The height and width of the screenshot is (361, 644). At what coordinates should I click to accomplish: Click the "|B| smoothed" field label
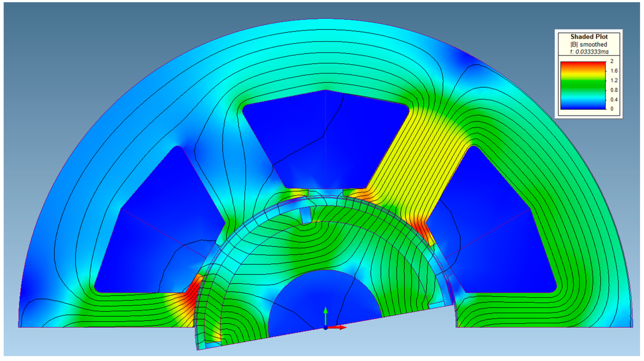click(x=589, y=44)
